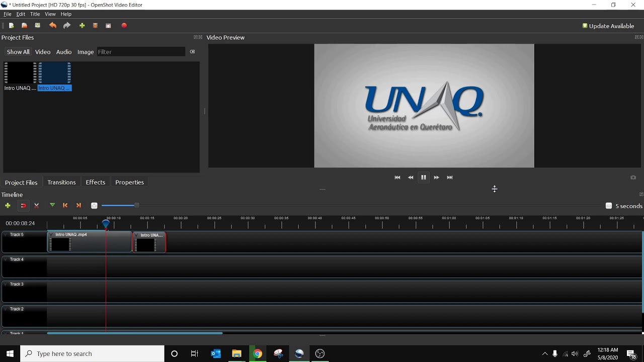Fast forward the video preview
This screenshot has width=644, height=362.
coord(437,177)
